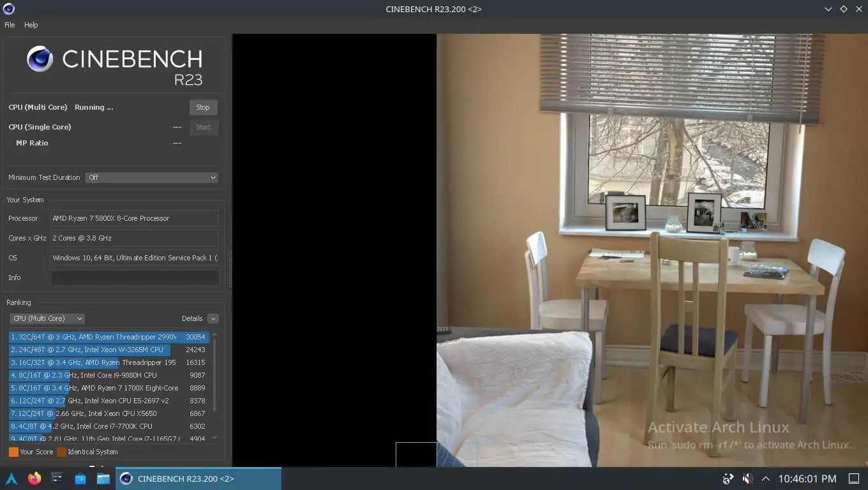Click the 10:46:01 PM clock
The height and width of the screenshot is (490, 868).
pos(807,479)
